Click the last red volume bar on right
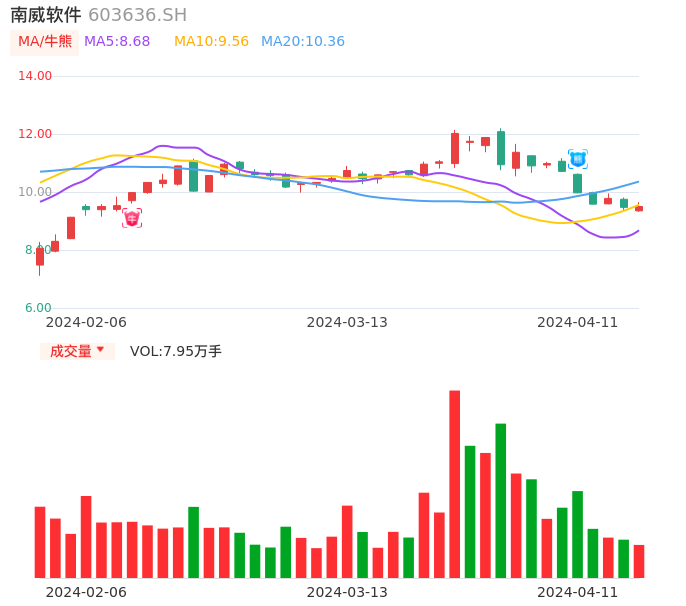 pyautogui.click(x=639, y=561)
